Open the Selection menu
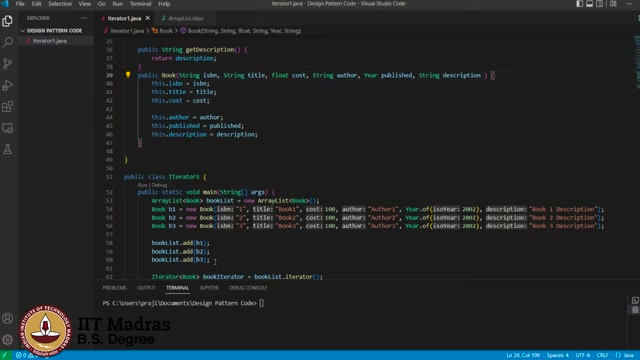 [60, 4]
